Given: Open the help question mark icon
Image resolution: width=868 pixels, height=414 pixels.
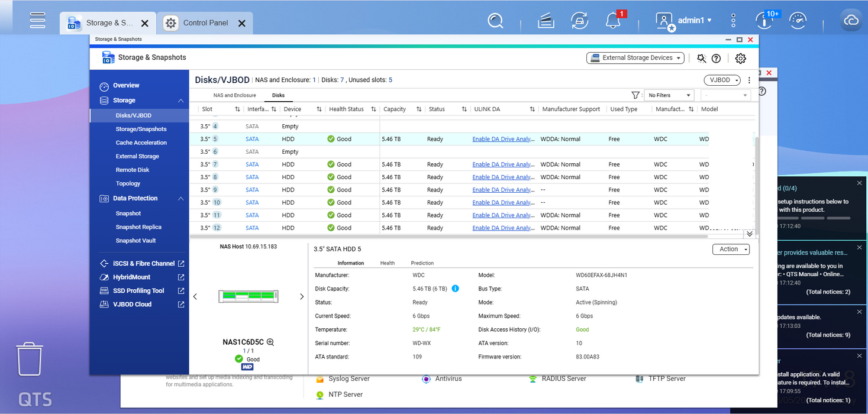Looking at the screenshot, I should click(x=716, y=58).
